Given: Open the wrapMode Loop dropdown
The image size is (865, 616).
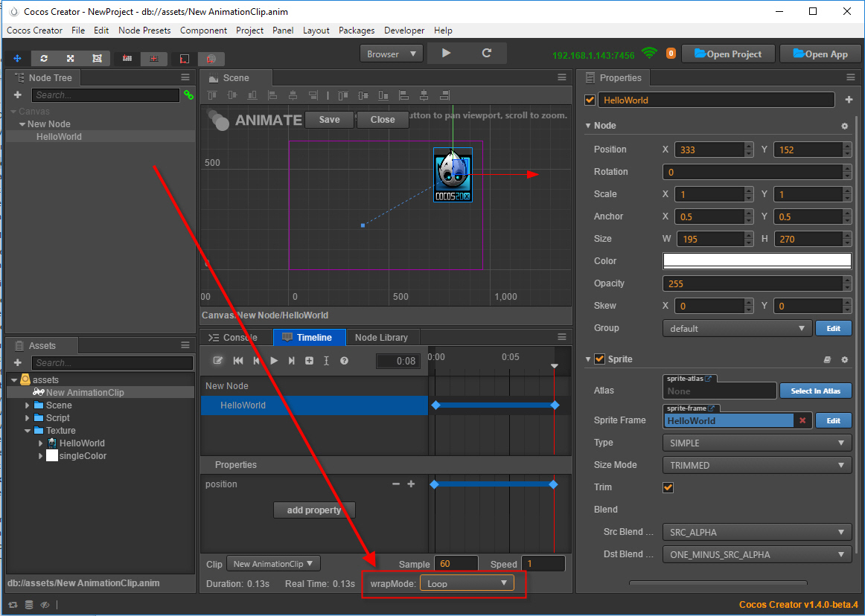Looking at the screenshot, I should click(x=467, y=583).
